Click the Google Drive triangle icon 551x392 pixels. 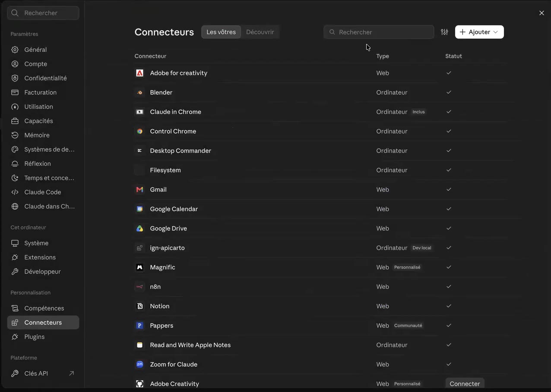(139, 228)
